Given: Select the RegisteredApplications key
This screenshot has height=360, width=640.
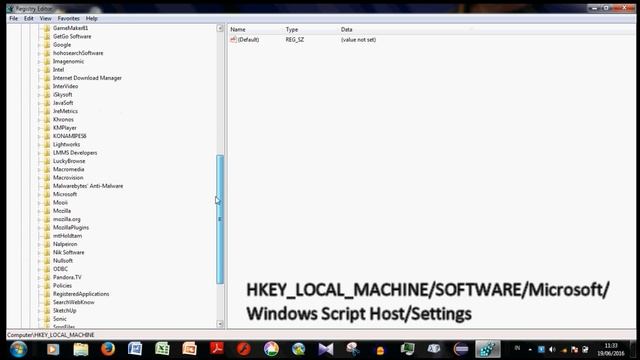Looking at the screenshot, I should pyautogui.click(x=81, y=294).
